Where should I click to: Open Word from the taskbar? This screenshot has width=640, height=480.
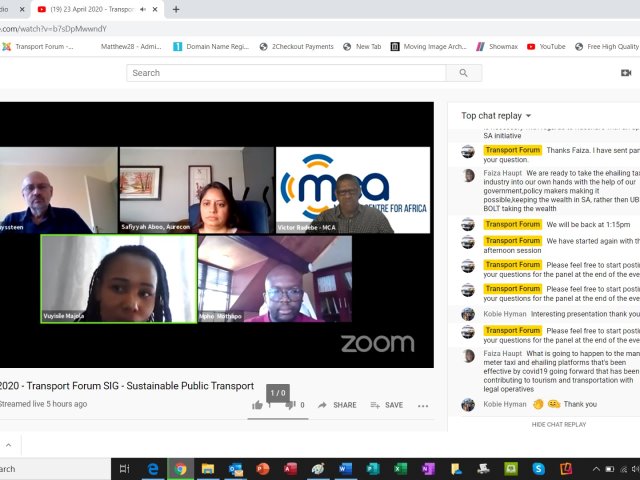click(x=346, y=469)
